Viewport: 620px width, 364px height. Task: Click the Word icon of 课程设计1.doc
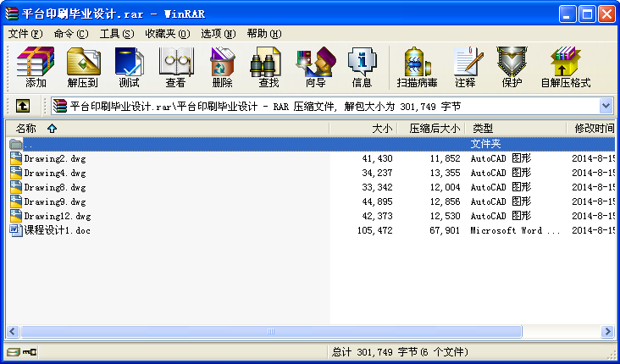16,230
